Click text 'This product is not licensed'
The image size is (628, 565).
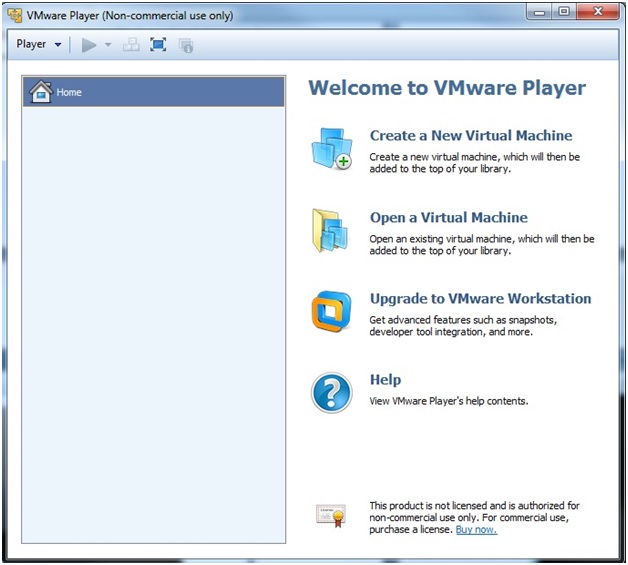pyautogui.click(x=428, y=506)
